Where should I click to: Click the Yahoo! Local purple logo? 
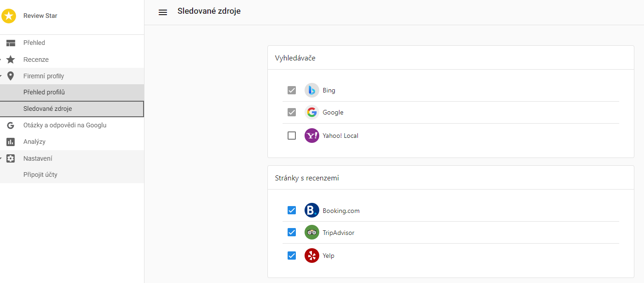pos(312,136)
